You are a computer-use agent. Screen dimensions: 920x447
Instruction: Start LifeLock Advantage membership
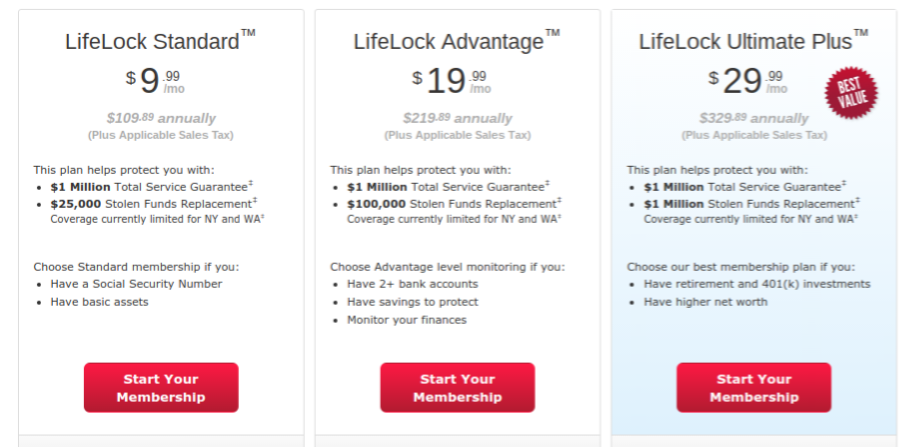point(457,388)
